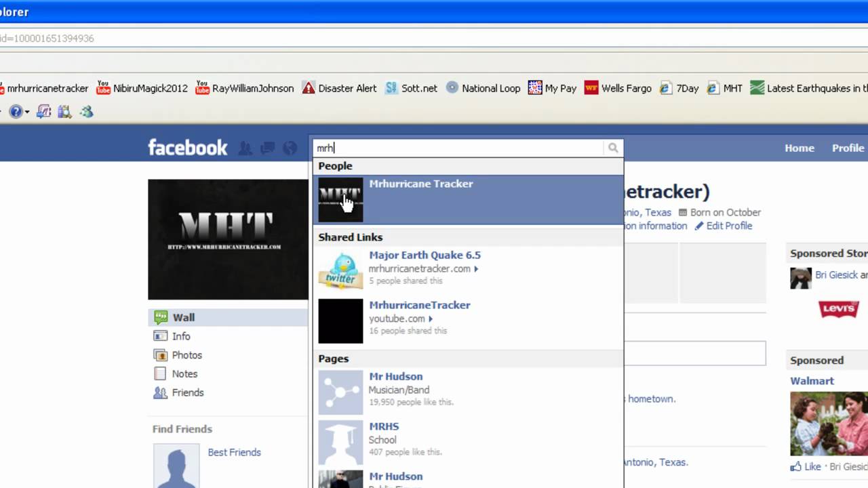
Task: Click the search magnifier button
Action: pos(613,148)
